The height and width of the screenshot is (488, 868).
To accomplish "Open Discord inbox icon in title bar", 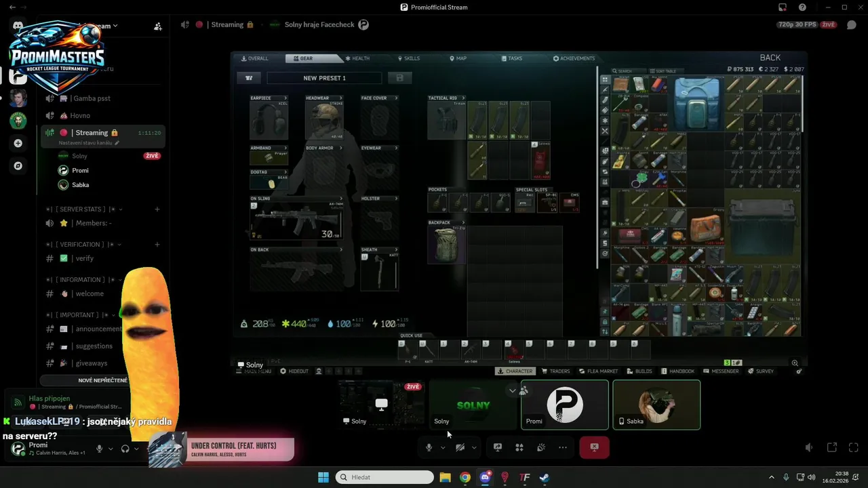I will pyautogui.click(x=782, y=7).
